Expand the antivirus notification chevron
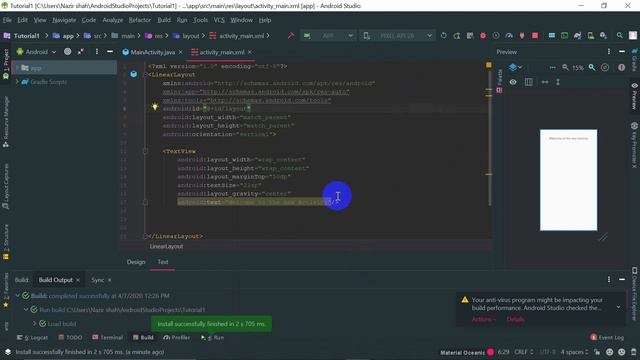 click(618, 307)
